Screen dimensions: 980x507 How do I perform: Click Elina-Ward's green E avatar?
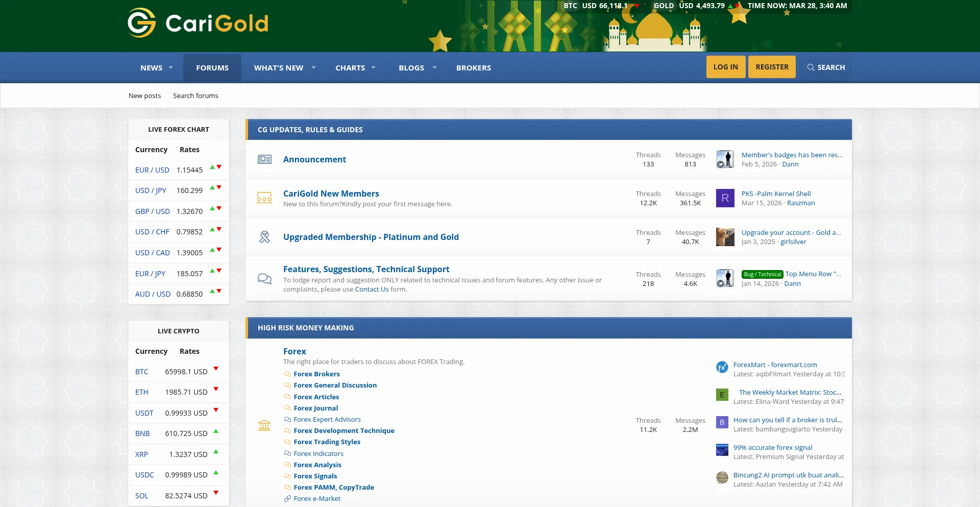(x=722, y=395)
